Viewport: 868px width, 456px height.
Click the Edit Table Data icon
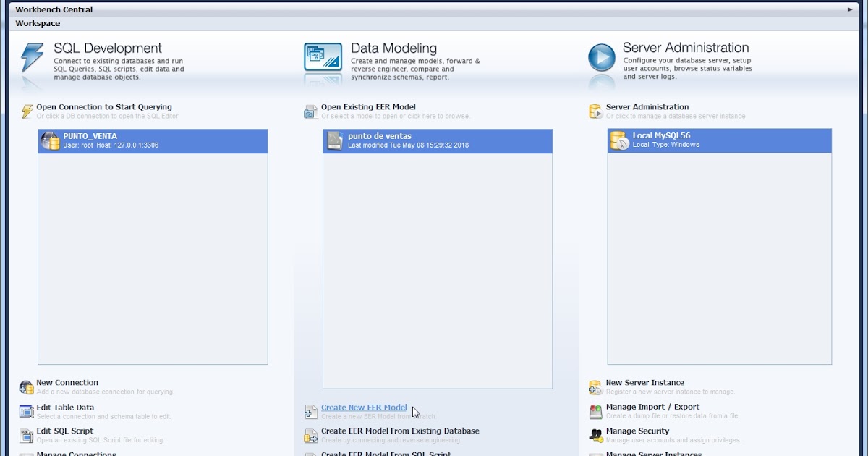26,410
